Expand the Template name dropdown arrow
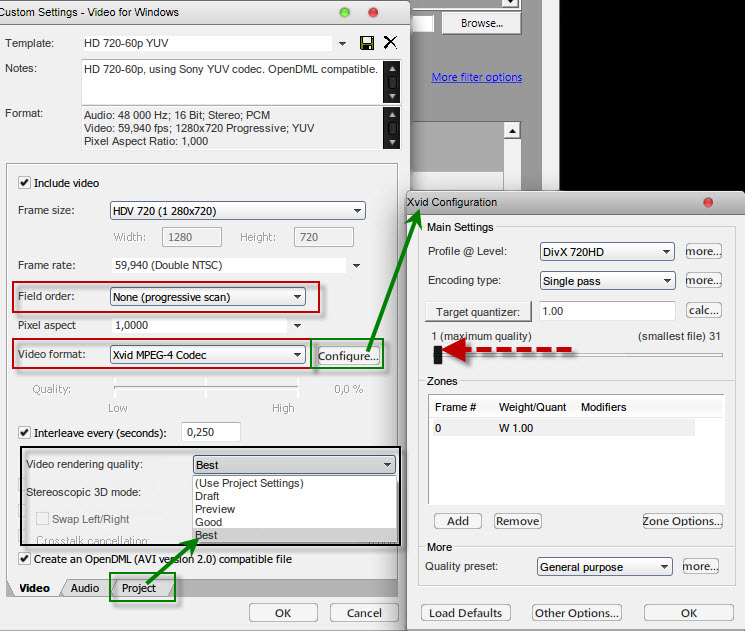The width and height of the screenshot is (745, 631). [343, 44]
